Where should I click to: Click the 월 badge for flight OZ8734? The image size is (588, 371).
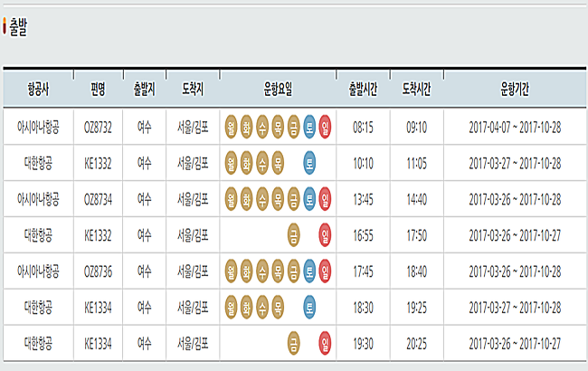[x=231, y=199]
